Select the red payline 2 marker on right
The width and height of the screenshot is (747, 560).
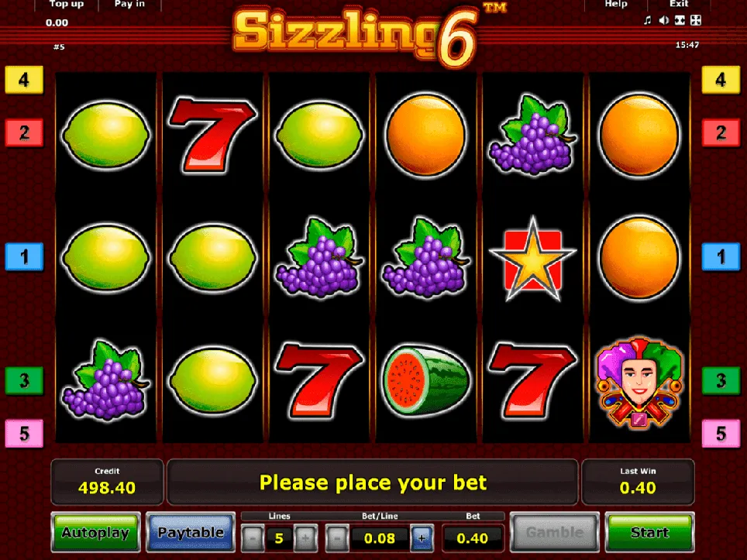click(721, 132)
